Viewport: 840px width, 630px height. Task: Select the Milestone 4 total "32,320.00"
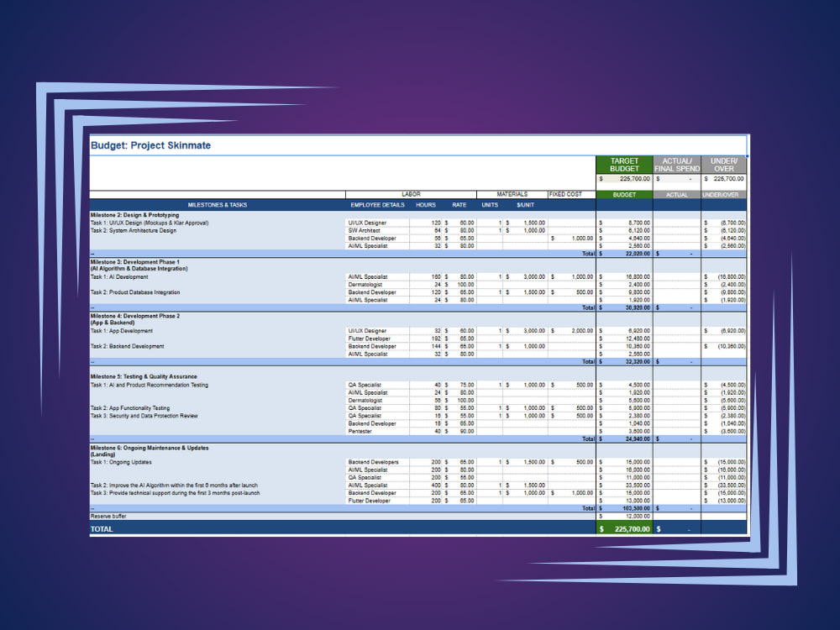pyautogui.click(x=638, y=361)
